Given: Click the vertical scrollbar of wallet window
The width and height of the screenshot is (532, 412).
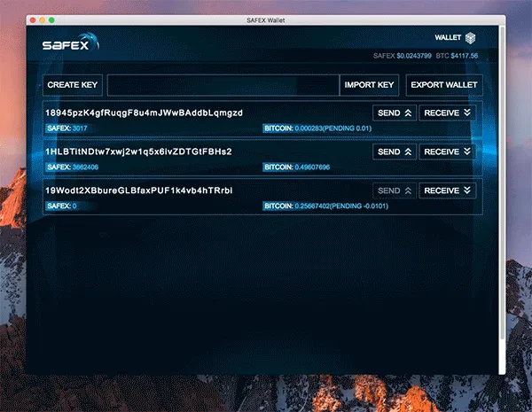Looking at the screenshot, I should (x=503, y=183).
